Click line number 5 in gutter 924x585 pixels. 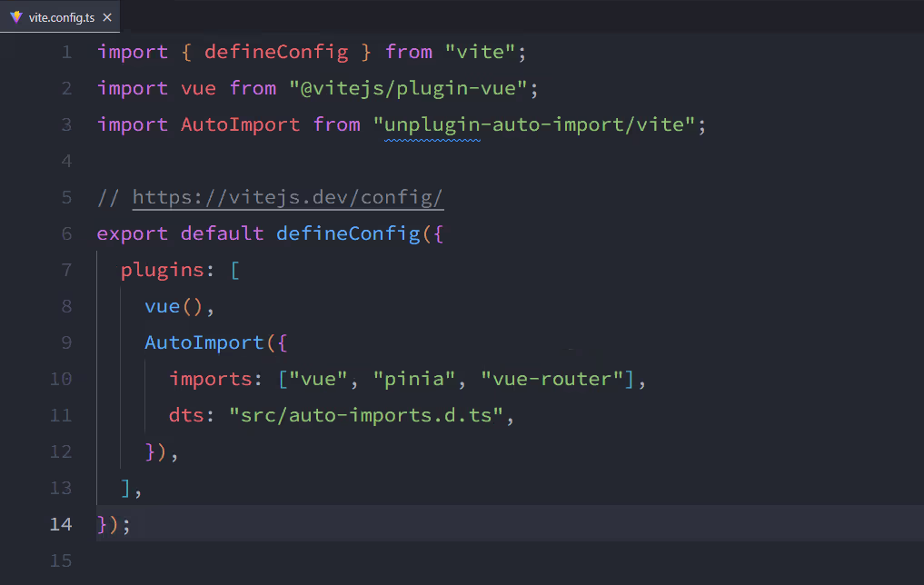[x=66, y=197]
